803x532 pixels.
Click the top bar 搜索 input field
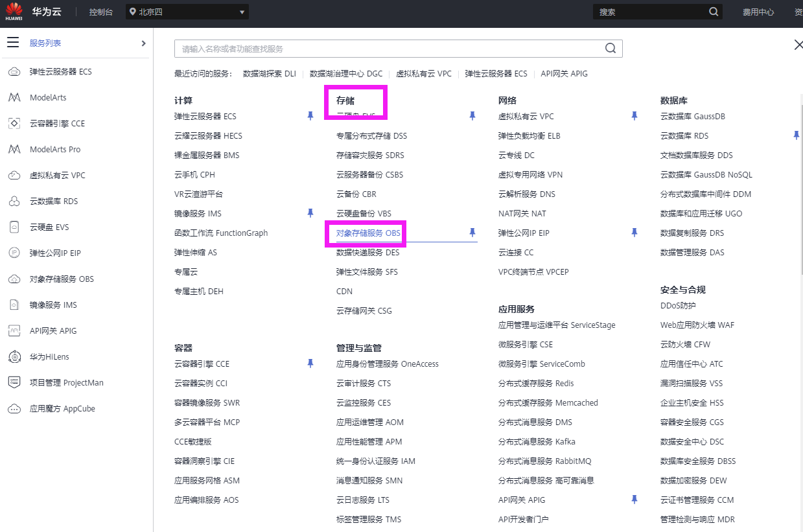point(650,12)
